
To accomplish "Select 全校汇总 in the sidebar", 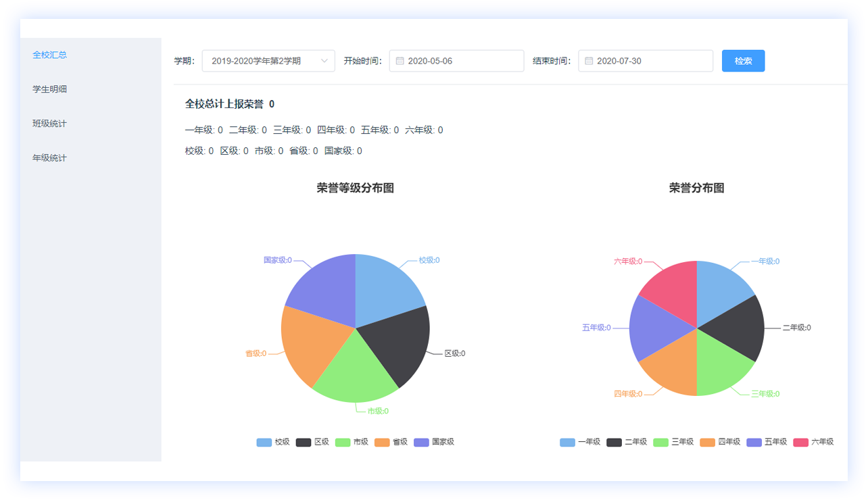I will [50, 55].
